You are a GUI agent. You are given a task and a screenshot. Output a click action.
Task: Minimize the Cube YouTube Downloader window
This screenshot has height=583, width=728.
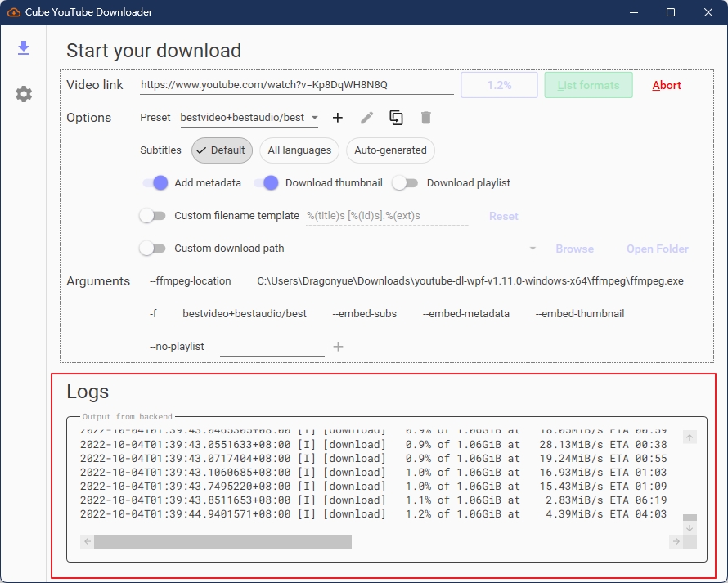click(x=634, y=12)
